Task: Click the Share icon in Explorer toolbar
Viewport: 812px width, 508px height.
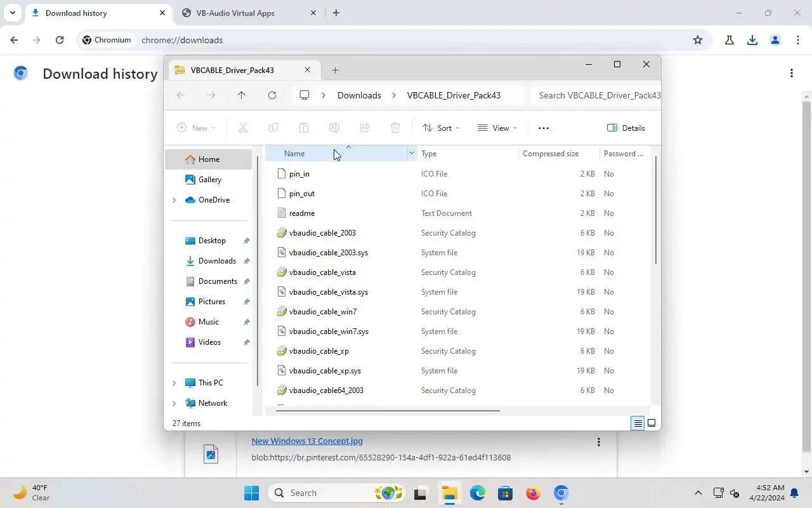Action: 365,128
